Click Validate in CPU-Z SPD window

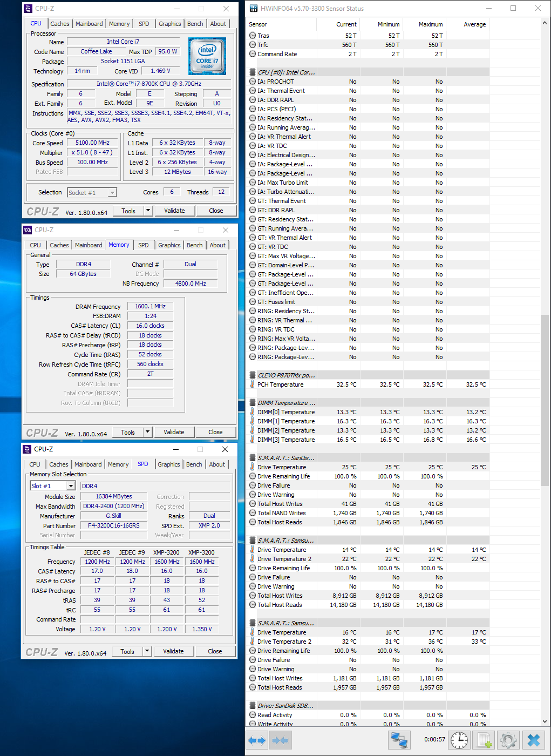pyautogui.click(x=173, y=651)
